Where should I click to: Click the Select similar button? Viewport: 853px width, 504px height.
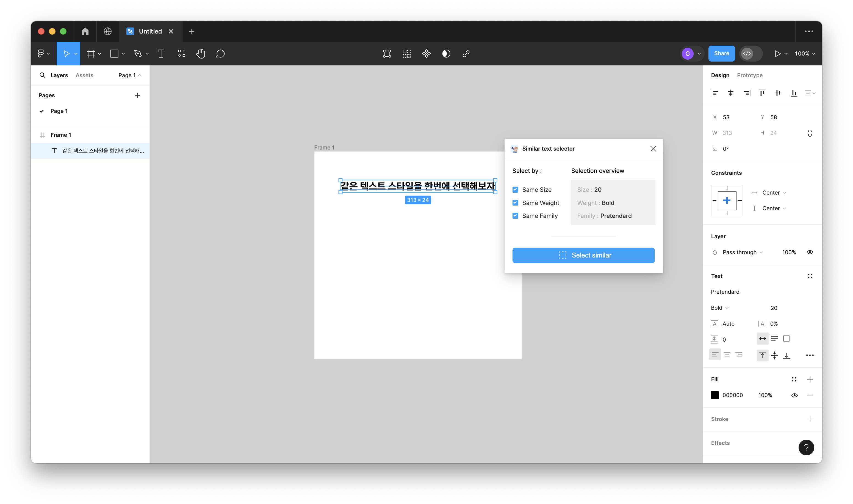[583, 255]
